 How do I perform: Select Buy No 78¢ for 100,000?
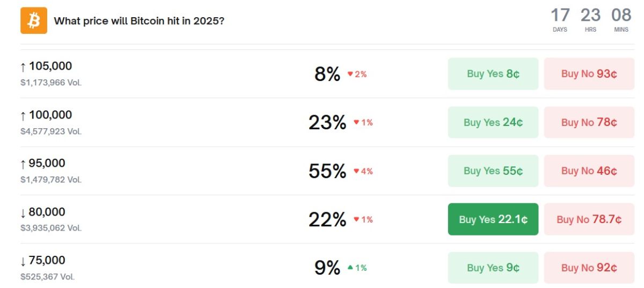click(589, 122)
